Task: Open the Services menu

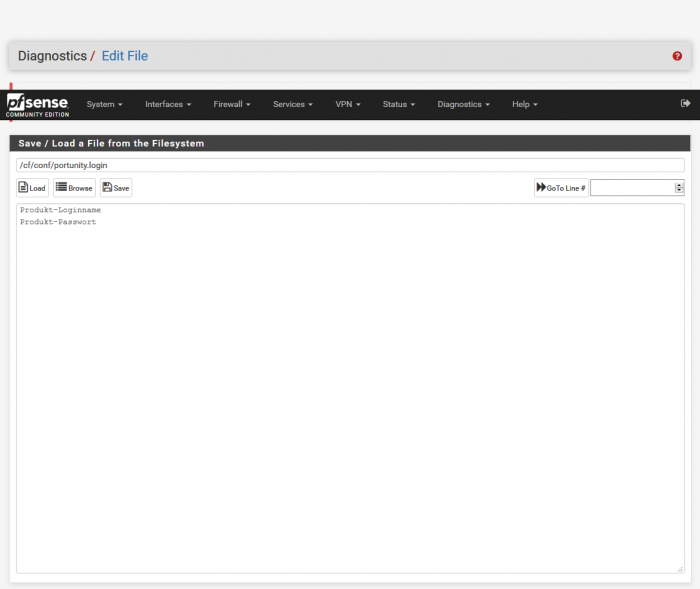Action: coord(292,104)
